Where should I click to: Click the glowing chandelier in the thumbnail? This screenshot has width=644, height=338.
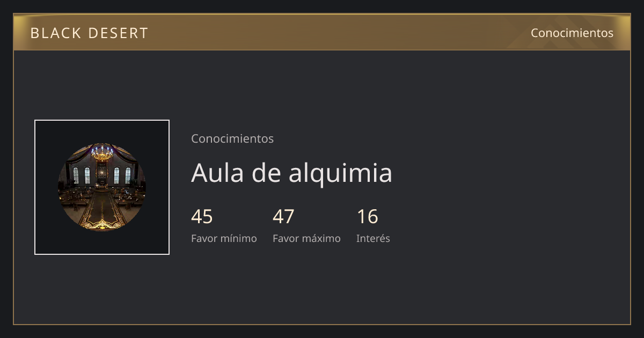coord(102,153)
